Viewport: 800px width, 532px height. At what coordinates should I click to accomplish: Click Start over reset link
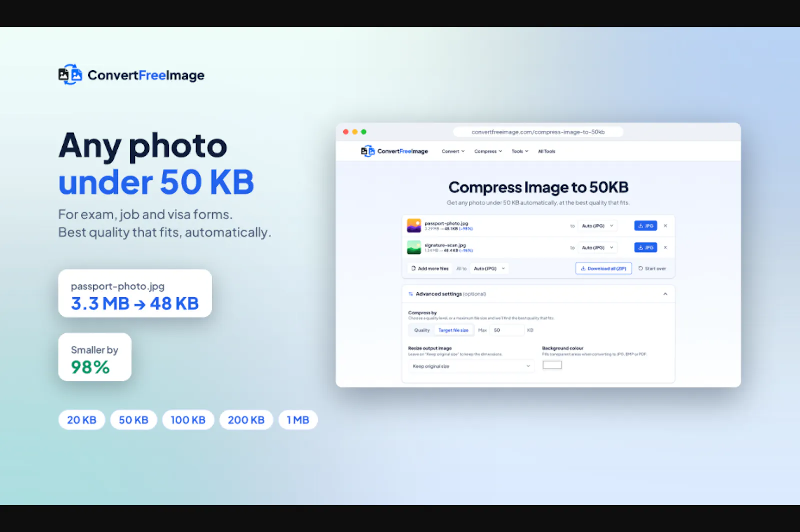coord(652,268)
